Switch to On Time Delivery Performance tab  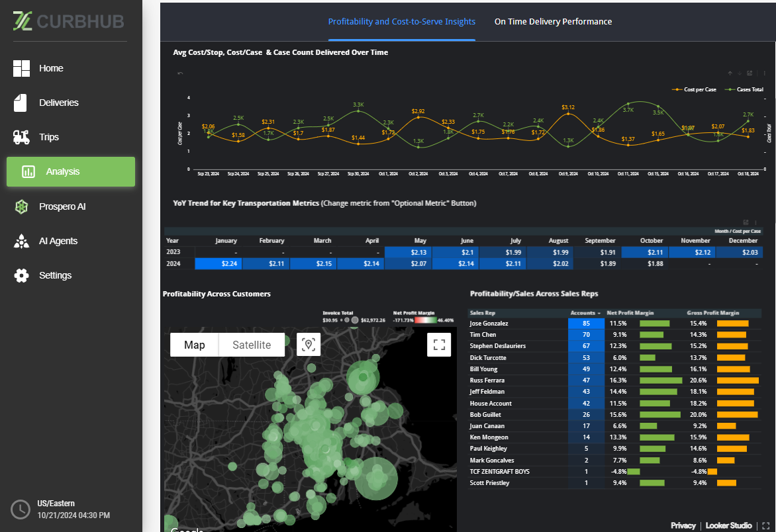(553, 22)
